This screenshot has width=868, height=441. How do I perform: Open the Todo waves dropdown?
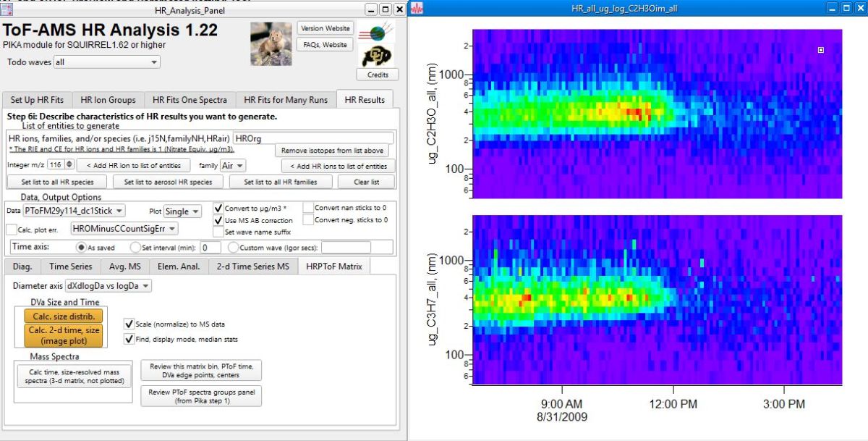106,62
